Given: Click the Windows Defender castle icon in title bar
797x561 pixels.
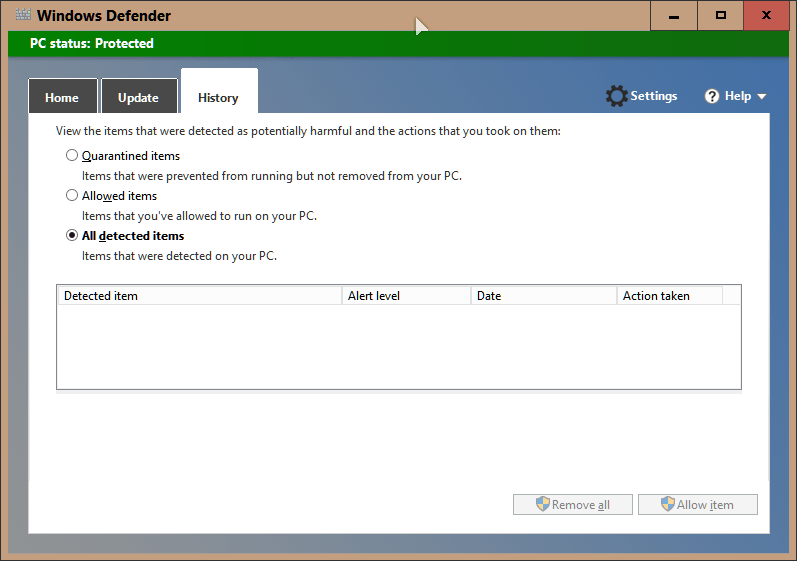Looking at the screenshot, I should click(23, 14).
